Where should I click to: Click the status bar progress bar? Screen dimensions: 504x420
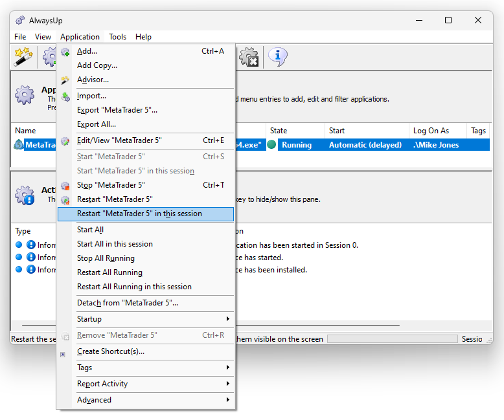tap(393, 339)
